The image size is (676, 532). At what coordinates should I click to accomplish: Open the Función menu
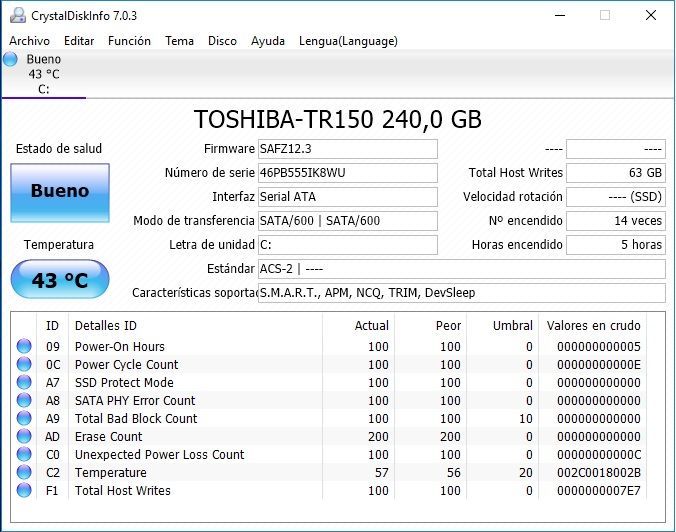[129, 41]
